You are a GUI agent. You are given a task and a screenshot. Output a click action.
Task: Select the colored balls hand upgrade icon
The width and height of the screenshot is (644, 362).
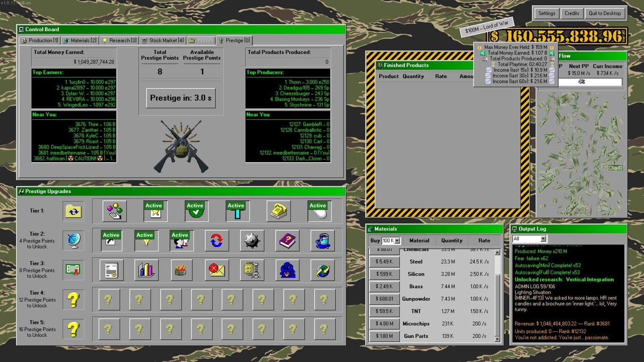[115, 211]
